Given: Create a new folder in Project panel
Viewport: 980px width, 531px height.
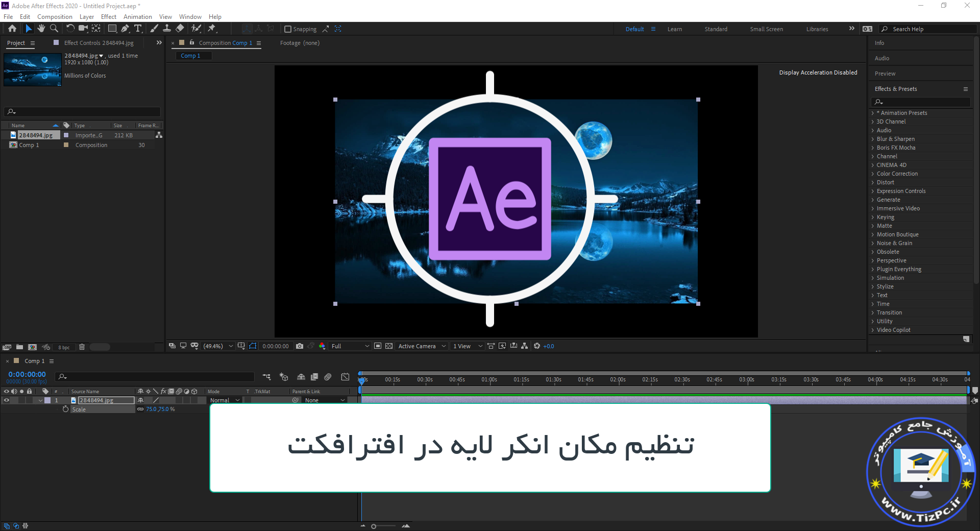Looking at the screenshot, I should (19, 347).
